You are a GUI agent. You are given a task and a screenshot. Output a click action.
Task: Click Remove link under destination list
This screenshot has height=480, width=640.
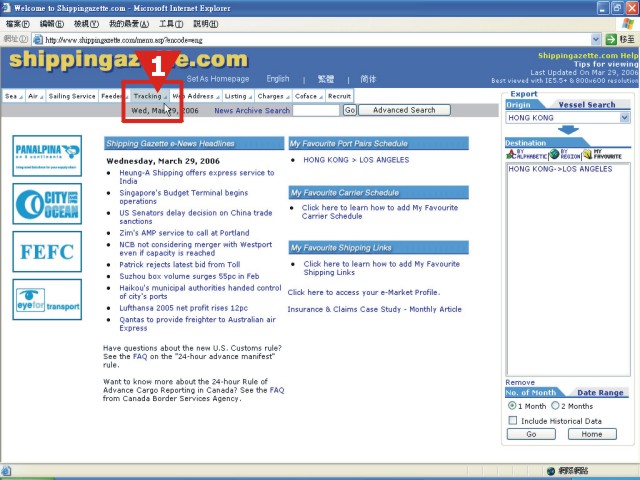[x=520, y=382]
